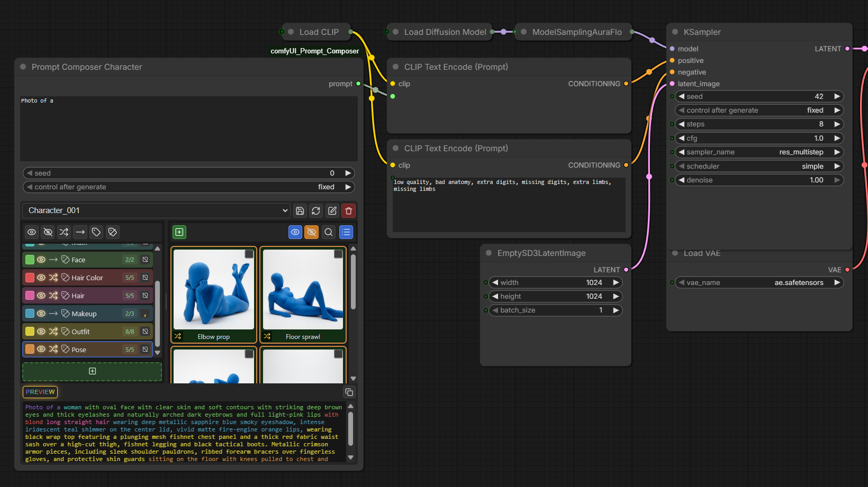Click the 'Photo of a' prompt text area

click(189, 128)
